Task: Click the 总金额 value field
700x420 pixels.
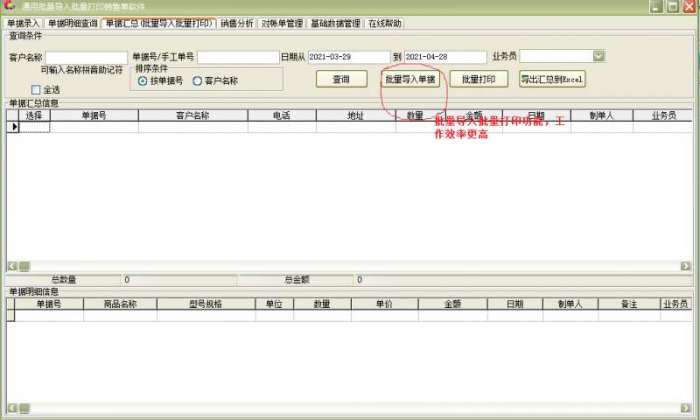Action: (x=522, y=280)
